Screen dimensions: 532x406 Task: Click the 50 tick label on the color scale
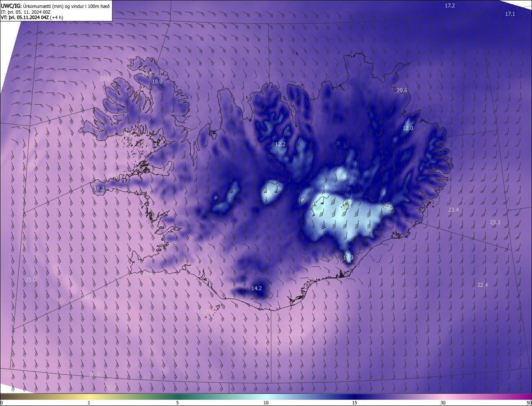click(528, 403)
